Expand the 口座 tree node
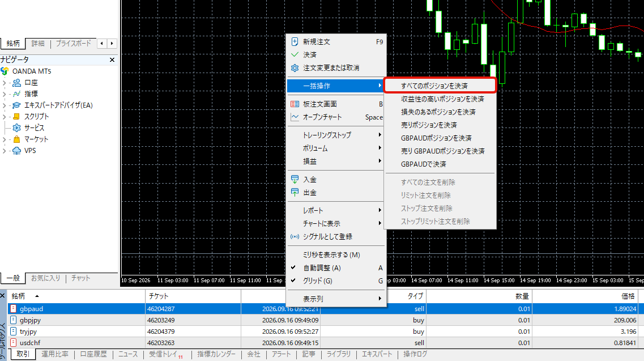This screenshot has height=361, width=644. pos(5,83)
